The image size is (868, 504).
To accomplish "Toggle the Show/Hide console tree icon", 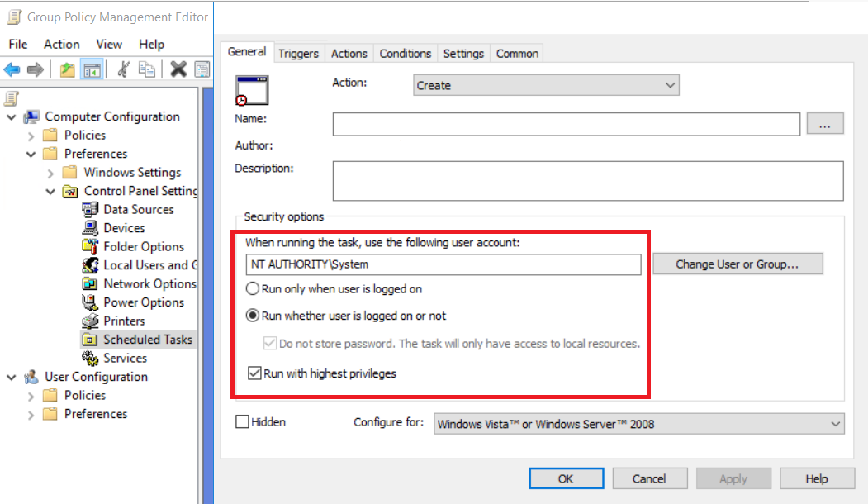I will tap(92, 69).
